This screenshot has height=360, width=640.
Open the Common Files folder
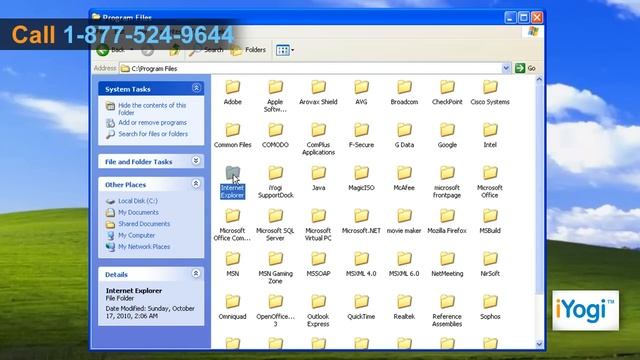tap(233, 136)
